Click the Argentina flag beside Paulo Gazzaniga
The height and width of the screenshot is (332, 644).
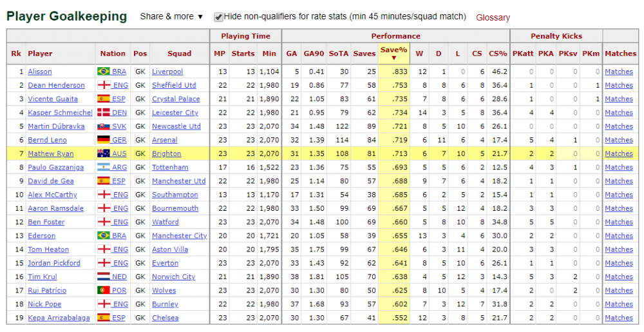tap(104, 167)
